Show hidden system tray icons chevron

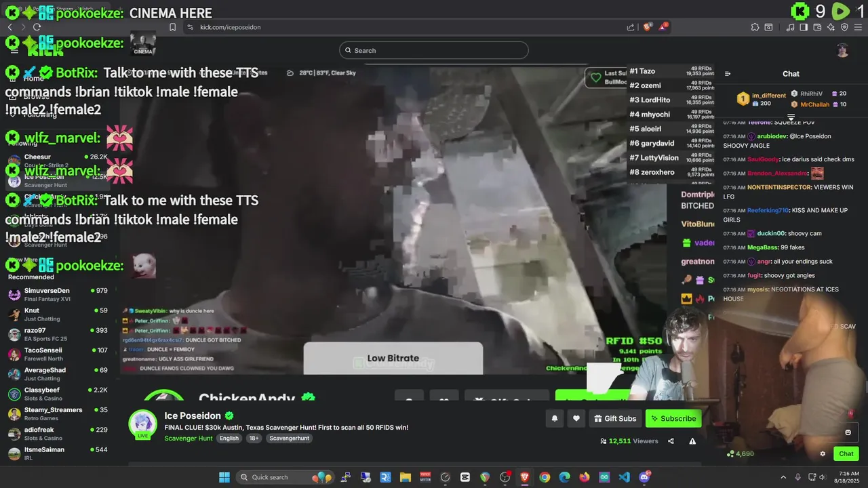tap(783, 477)
